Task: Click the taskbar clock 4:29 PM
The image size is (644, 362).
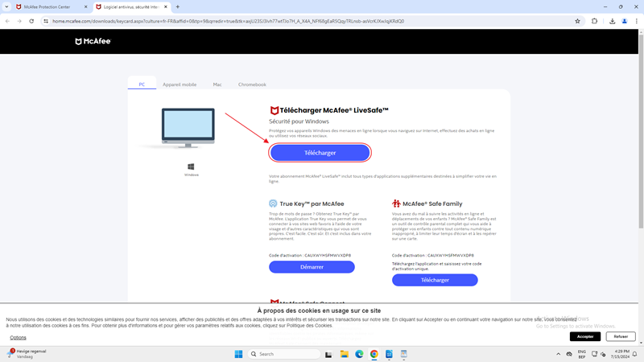Action: pyautogui.click(x=620, y=354)
